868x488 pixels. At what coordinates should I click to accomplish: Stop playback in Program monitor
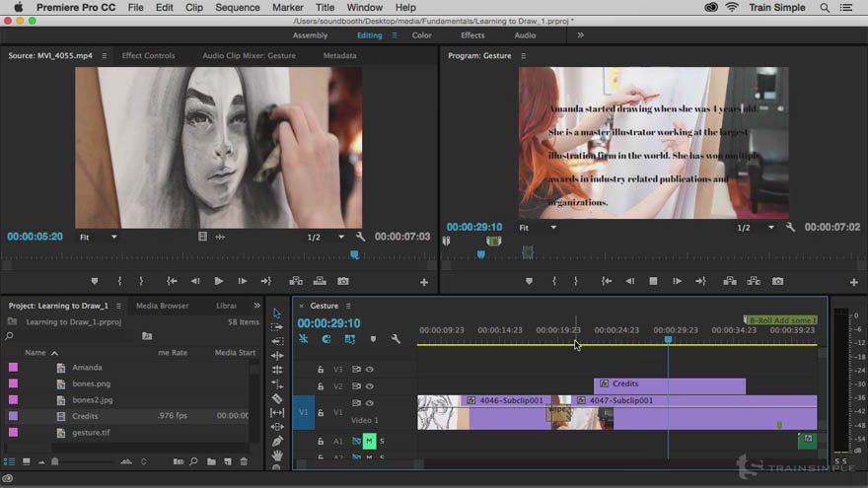tap(653, 281)
